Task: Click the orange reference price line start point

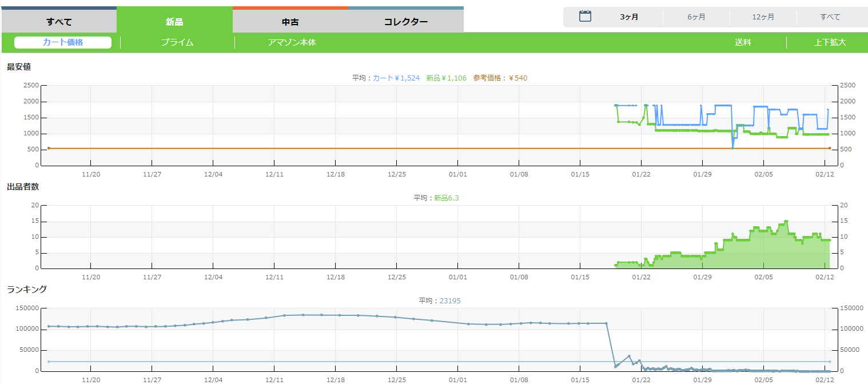Action: tap(49, 148)
